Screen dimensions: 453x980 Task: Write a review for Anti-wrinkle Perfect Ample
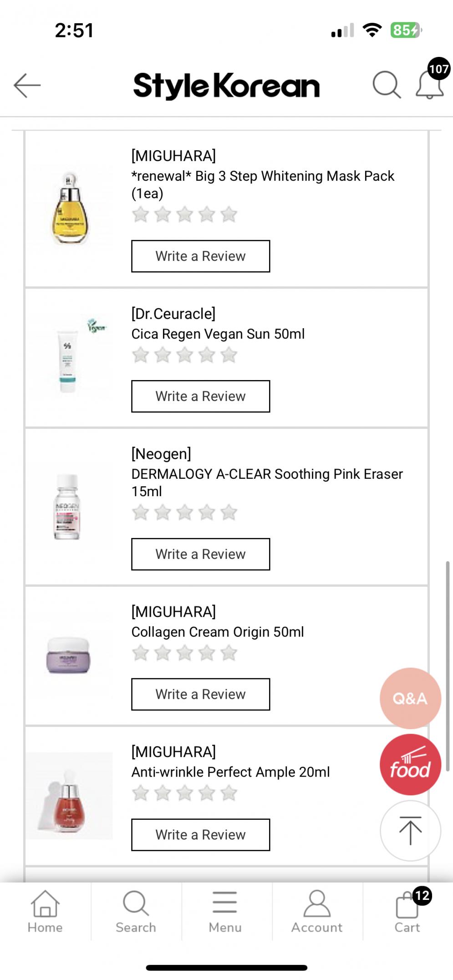point(200,835)
